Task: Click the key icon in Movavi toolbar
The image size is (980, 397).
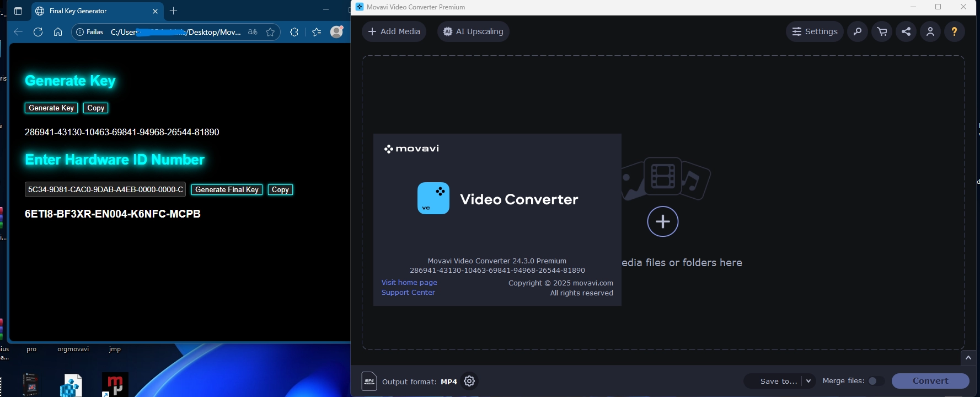Action: 858,31
